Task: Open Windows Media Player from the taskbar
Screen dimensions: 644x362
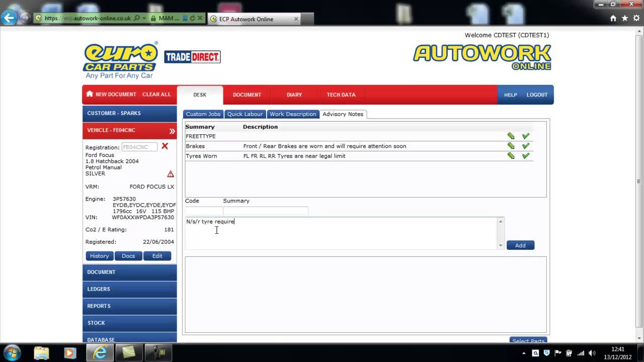Action: (70, 353)
